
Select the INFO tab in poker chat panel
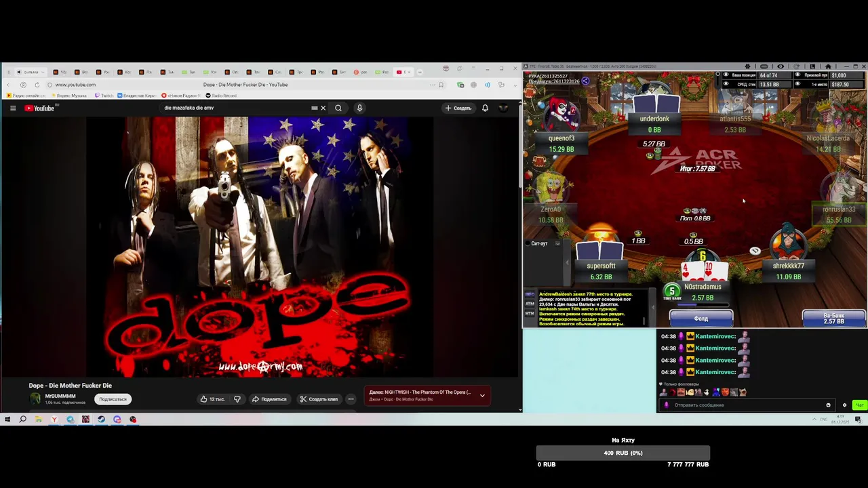[530, 295]
